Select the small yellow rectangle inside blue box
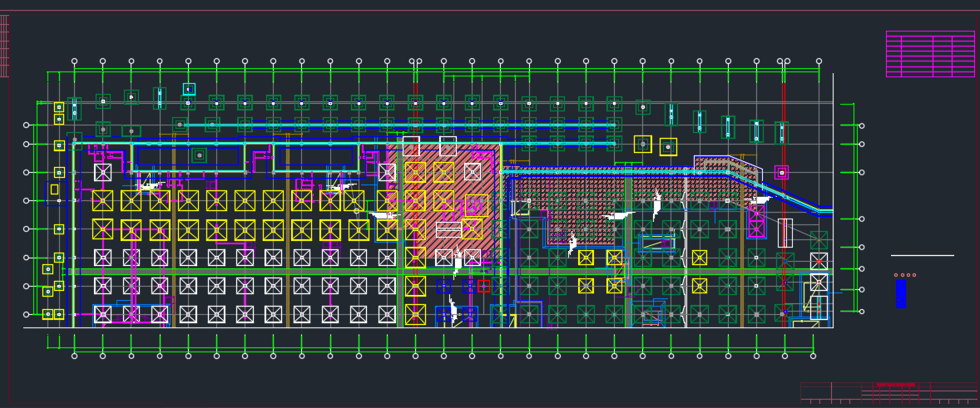The width and height of the screenshot is (980, 408). click(54, 189)
